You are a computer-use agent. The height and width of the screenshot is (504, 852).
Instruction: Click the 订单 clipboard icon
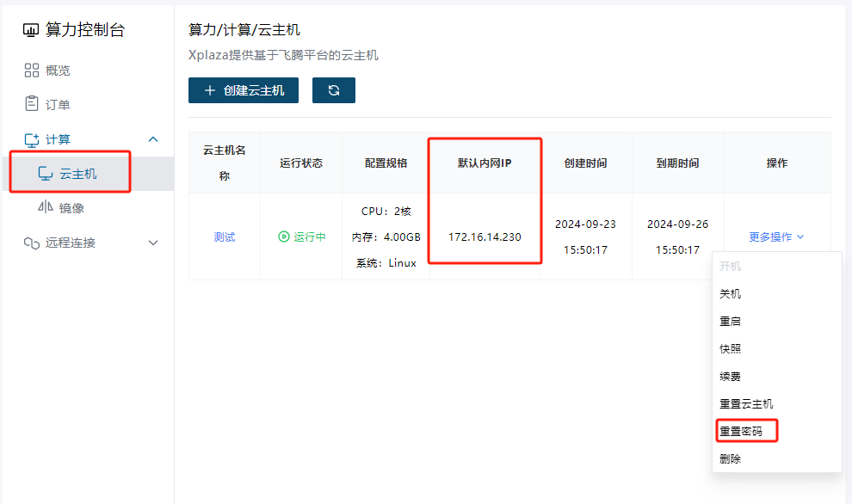(32, 104)
